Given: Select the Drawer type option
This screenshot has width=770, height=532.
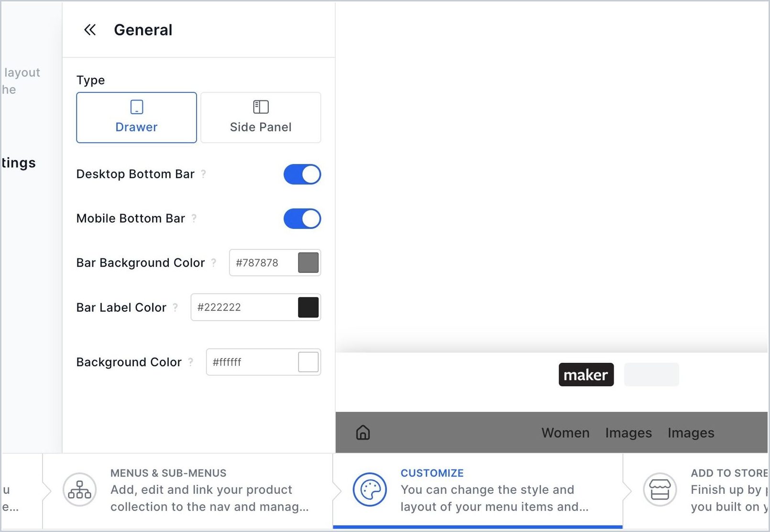Looking at the screenshot, I should (136, 118).
